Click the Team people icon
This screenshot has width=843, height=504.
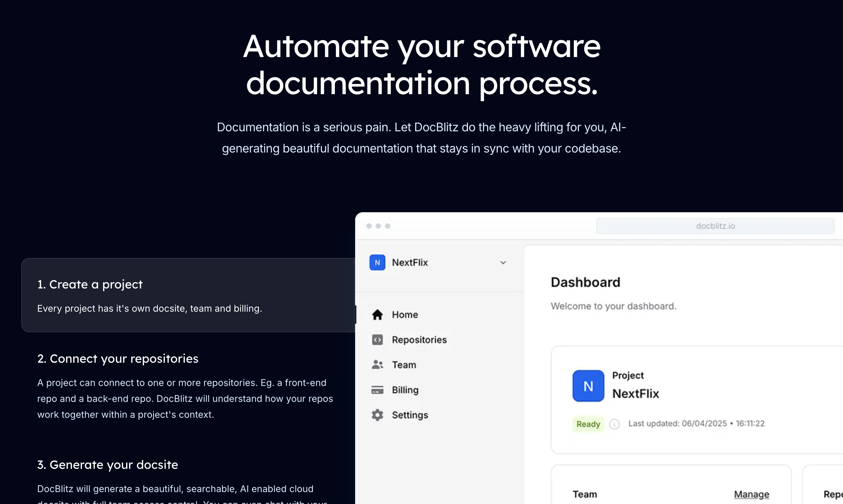tap(377, 365)
